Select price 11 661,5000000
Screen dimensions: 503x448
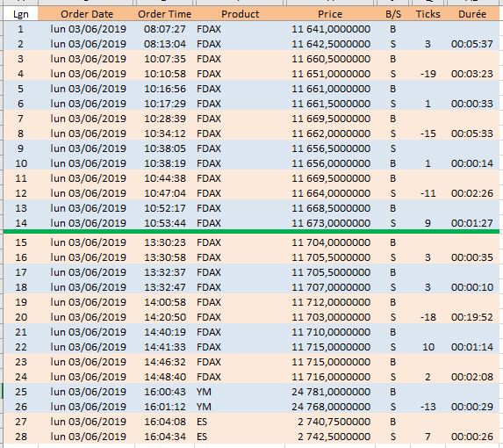[x=331, y=104]
